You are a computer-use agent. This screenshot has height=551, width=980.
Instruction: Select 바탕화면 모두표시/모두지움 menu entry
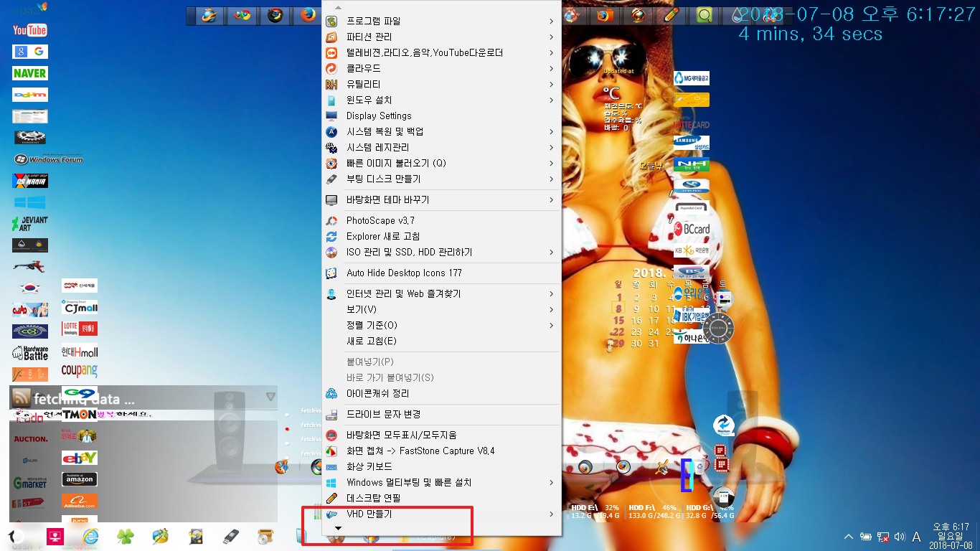pos(441,435)
